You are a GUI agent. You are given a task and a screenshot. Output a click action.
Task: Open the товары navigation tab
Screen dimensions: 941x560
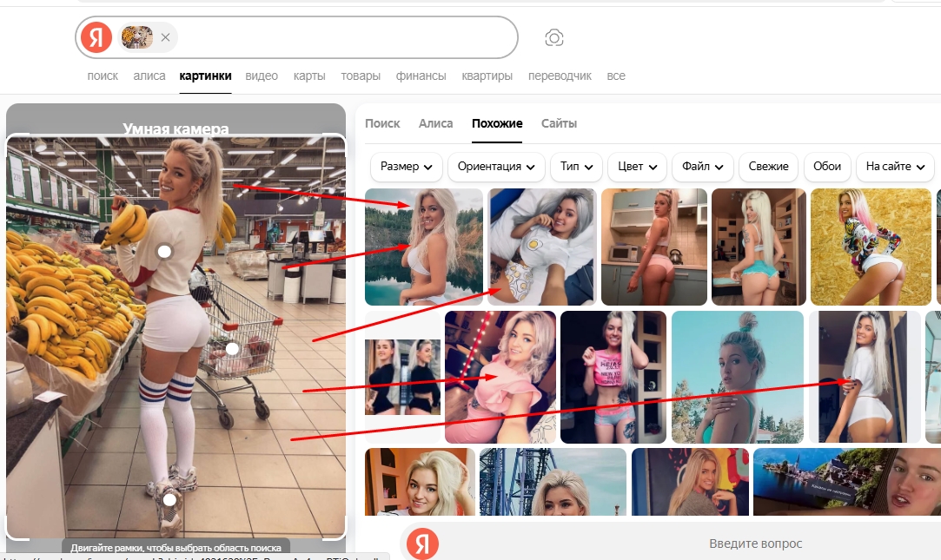pos(361,76)
